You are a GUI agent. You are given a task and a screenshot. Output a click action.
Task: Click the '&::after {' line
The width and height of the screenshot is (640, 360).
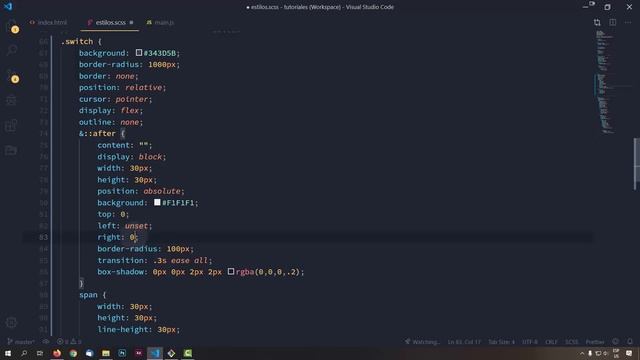pyautogui.click(x=102, y=133)
